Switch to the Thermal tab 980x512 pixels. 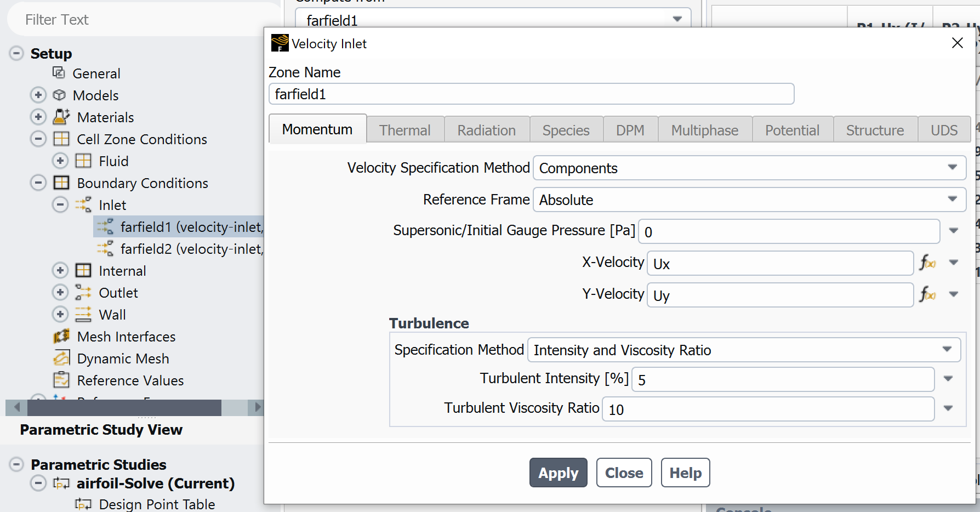point(404,130)
